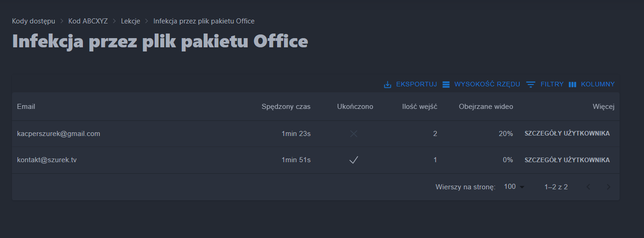Sort by Email column header

click(x=26, y=107)
